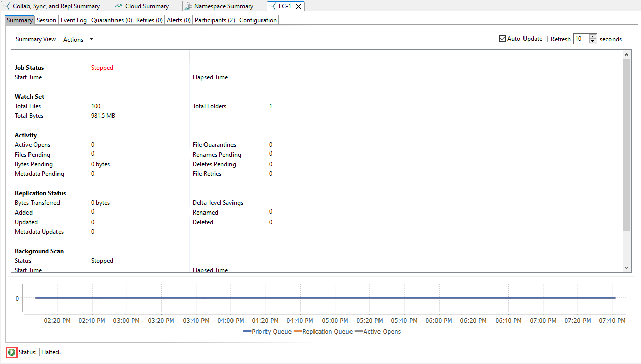Switch to the Configuration tab
Screen dimensions: 641x364
point(258,20)
